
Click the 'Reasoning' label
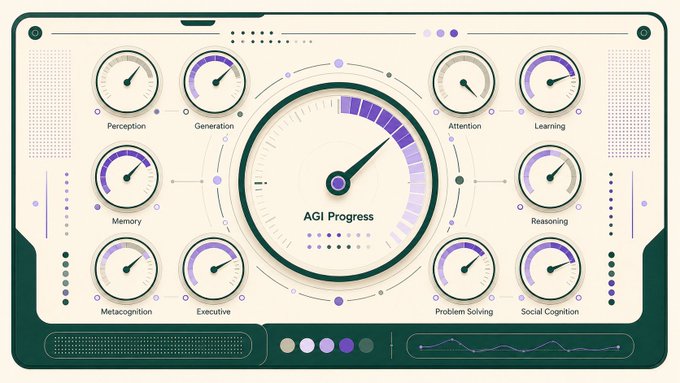tap(549, 221)
